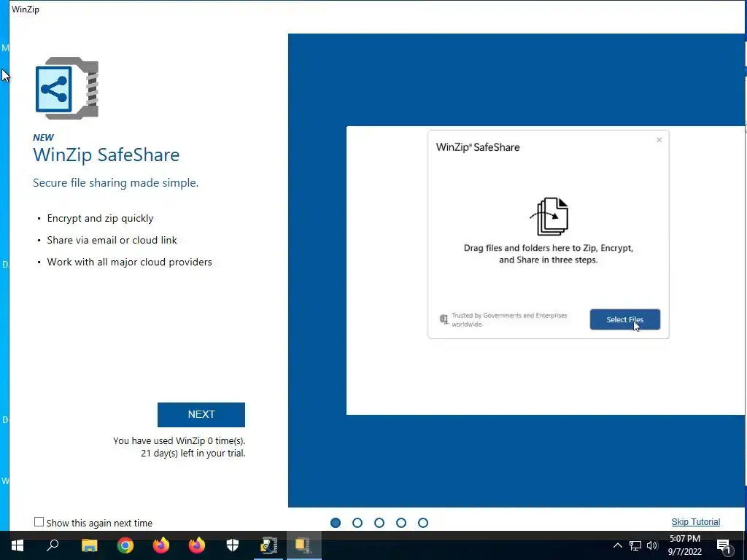The height and width of the screenshot is (560, 747).
Task: Click the active WinZip taskbar icon
Action: [x=303, y=545]
